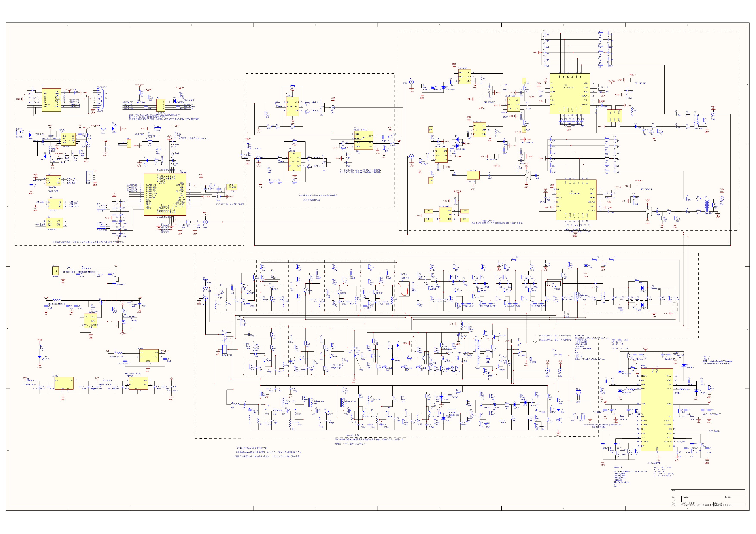
Task: Select the BUTTON component K1
Action: [x=55, y=223]
